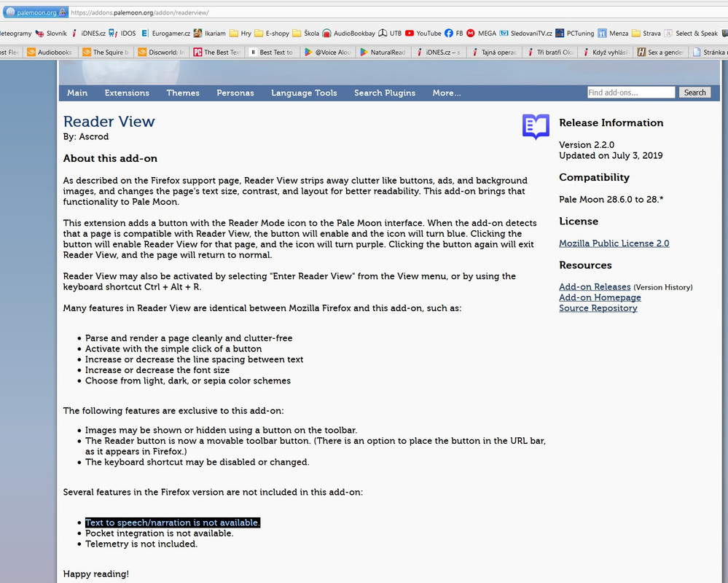
Task: Open the AudioBookbay bookmark
Action: point(348,34)
